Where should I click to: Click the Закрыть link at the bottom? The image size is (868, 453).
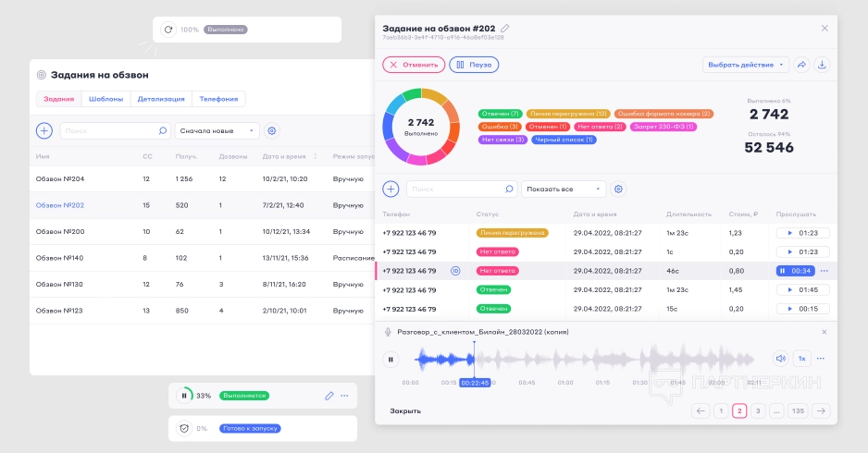pyautogui.click(x=405, y=410)
